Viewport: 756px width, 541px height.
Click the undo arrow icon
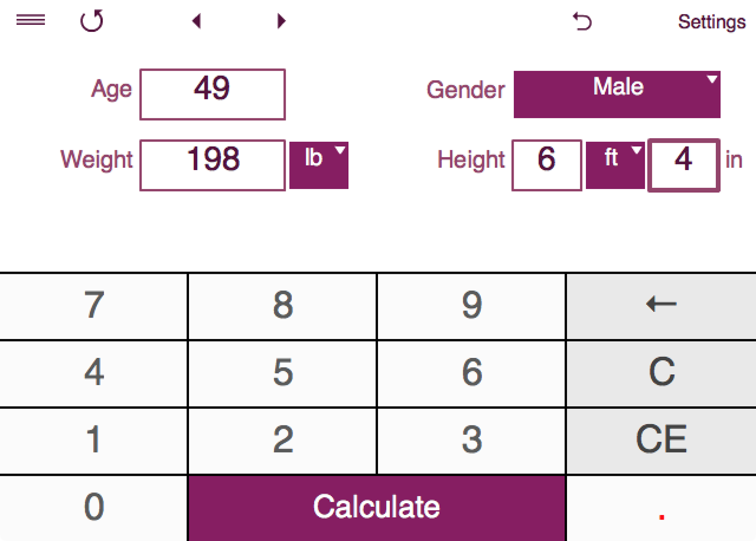582,22
